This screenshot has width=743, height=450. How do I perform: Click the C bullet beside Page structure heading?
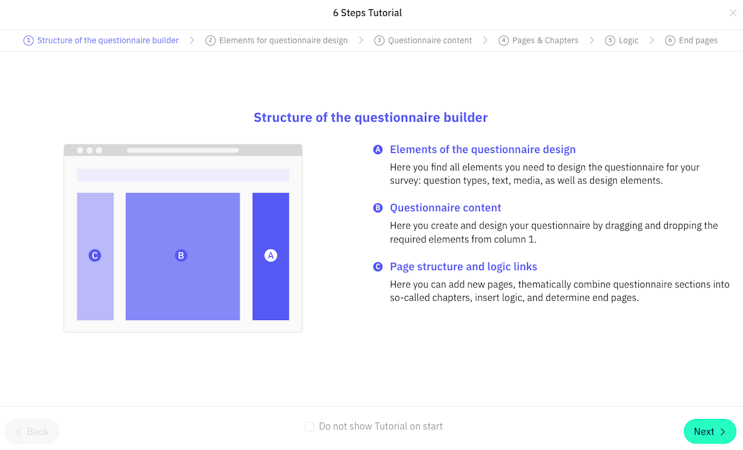click(x=378, y=267)
